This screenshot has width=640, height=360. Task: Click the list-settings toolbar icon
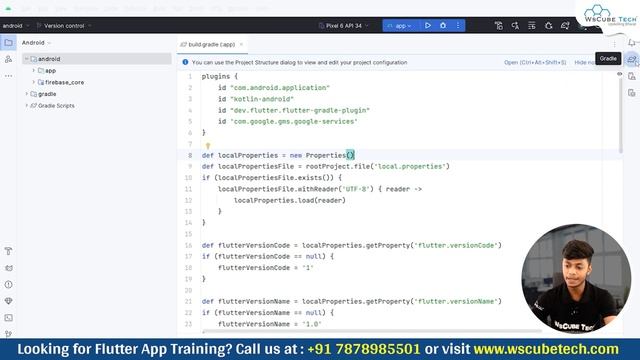(x=532, y=26)
